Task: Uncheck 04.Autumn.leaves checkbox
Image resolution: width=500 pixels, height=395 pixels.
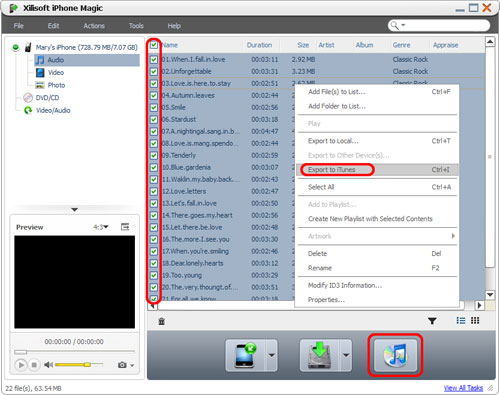Action: tap(154, 96)
